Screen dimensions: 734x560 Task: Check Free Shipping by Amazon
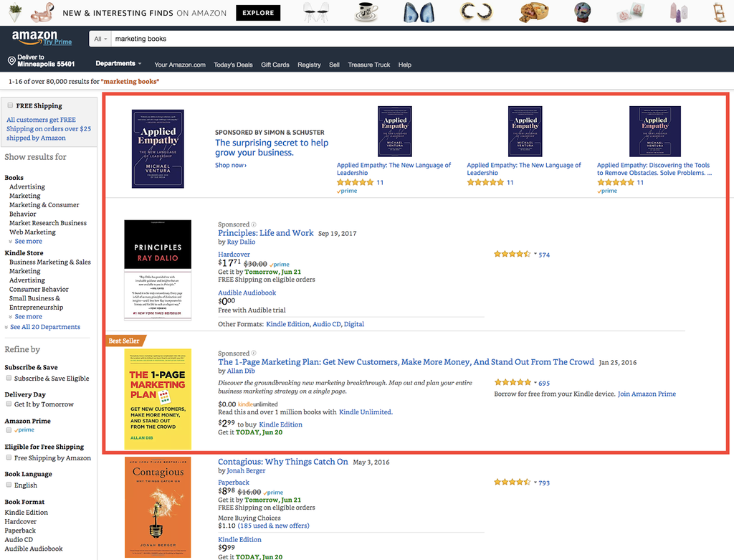point(9,457)
